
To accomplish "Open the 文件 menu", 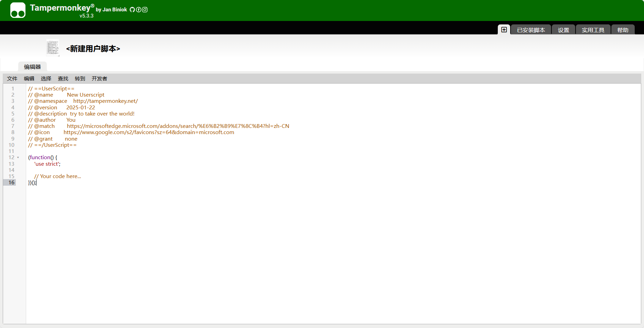I will (12, 78).
